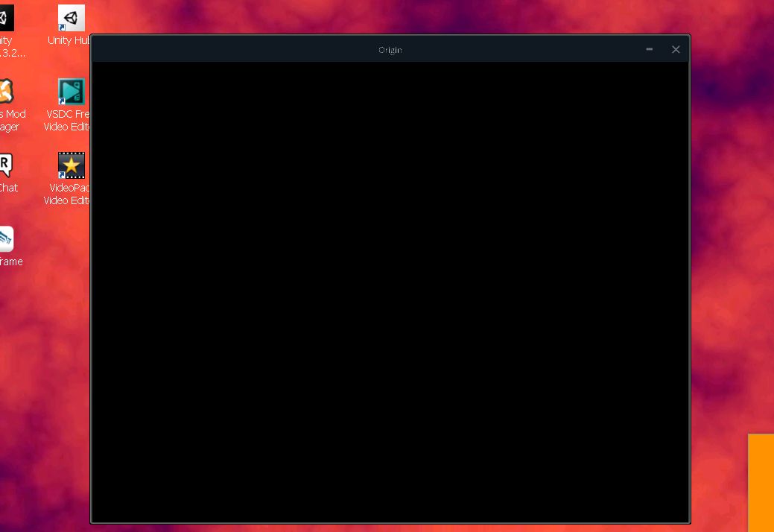Image resolution: width=774 pixels, height=532 pixels.
Task: Select the VSDC Free Video Editor label
Action: click(68, 120)
